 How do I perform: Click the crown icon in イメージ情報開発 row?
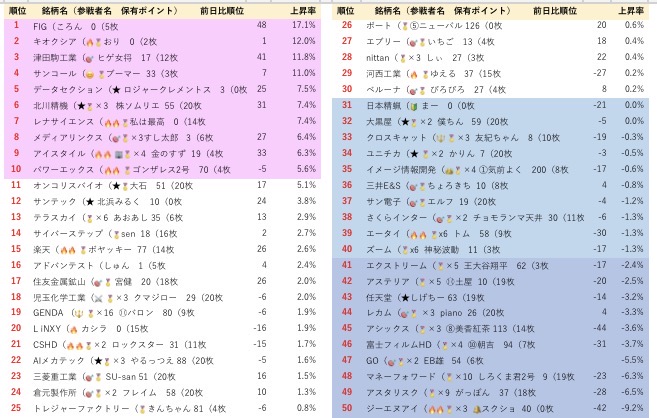click(x=449, y=170)
